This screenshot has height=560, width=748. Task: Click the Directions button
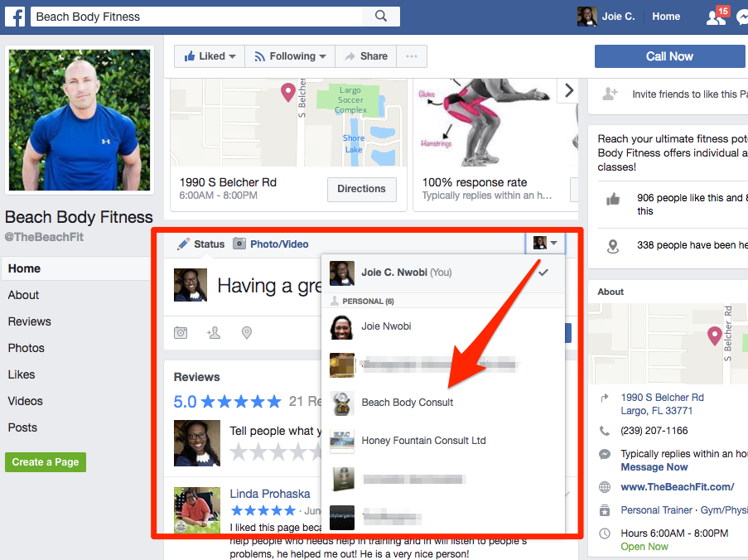(x=362, y=189)
